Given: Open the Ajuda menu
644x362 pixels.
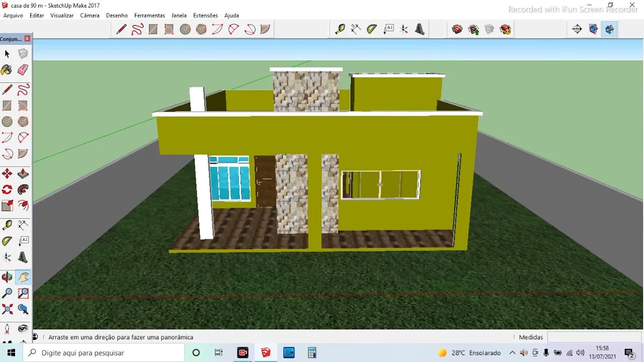Looking at the screenshot, I should 231,16.
